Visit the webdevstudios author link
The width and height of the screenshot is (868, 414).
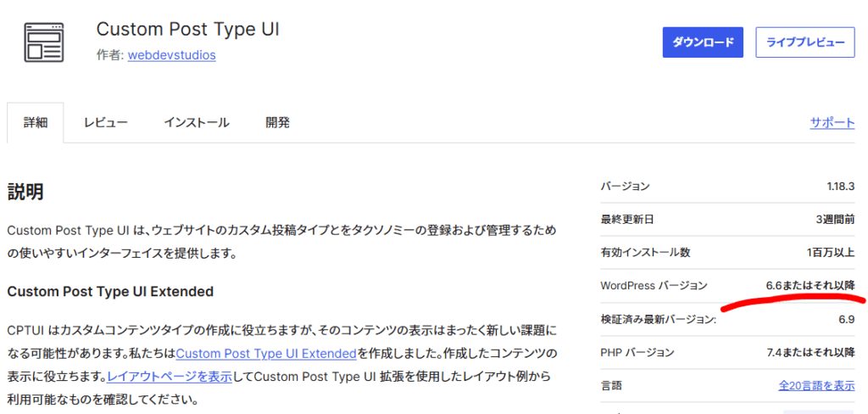(x=171, y=55)
